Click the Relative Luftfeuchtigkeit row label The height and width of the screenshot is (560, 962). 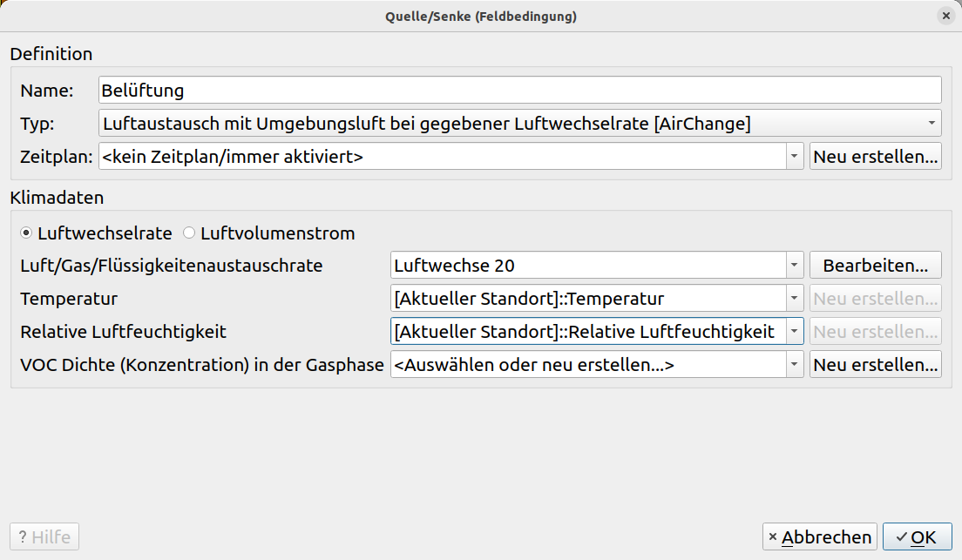124,332
